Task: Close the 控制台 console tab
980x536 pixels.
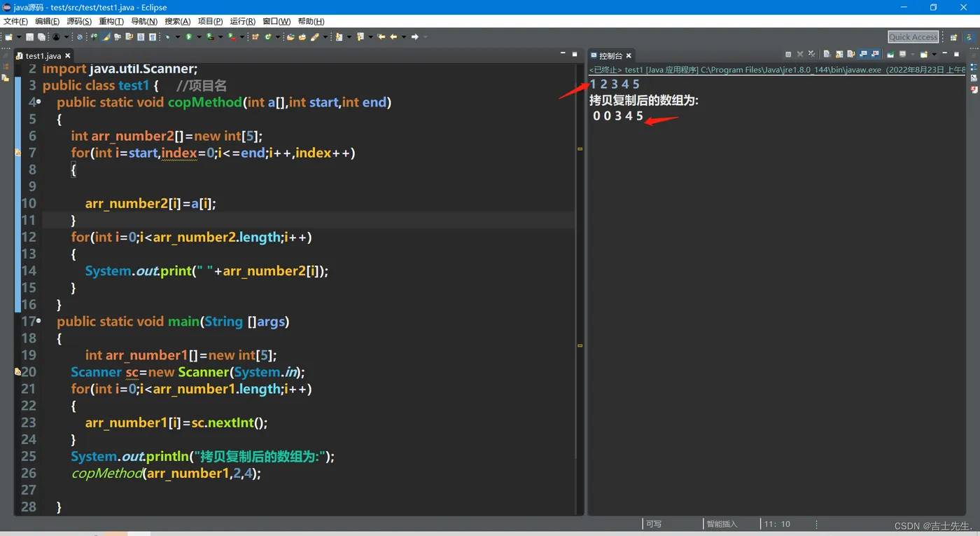Action: pyautogui.click(x=629, y=55)
